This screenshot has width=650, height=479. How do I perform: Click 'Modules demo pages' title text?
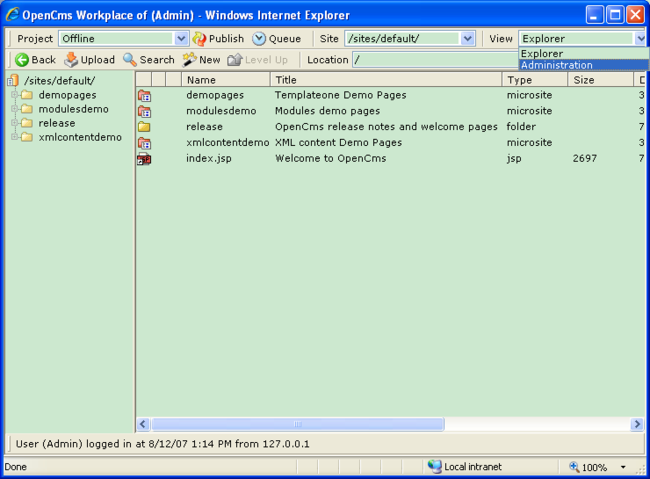(x=327, y=111)
